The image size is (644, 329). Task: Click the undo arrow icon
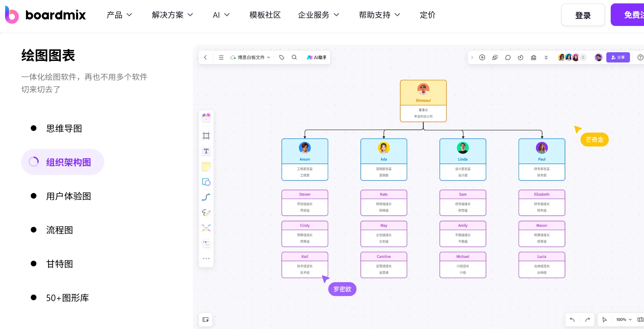point(572,319)
